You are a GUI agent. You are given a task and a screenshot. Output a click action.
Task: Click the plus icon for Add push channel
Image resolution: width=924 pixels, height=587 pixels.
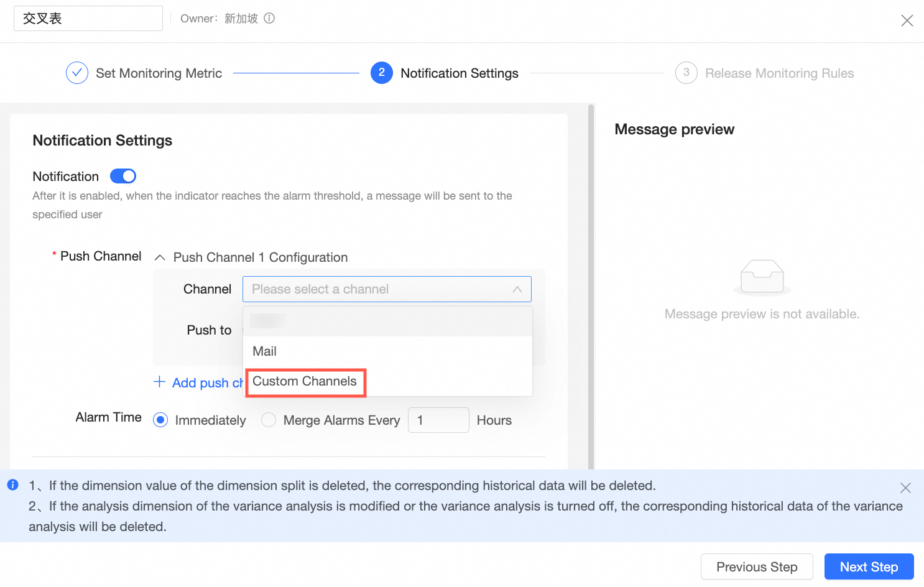tap(160, 382)
